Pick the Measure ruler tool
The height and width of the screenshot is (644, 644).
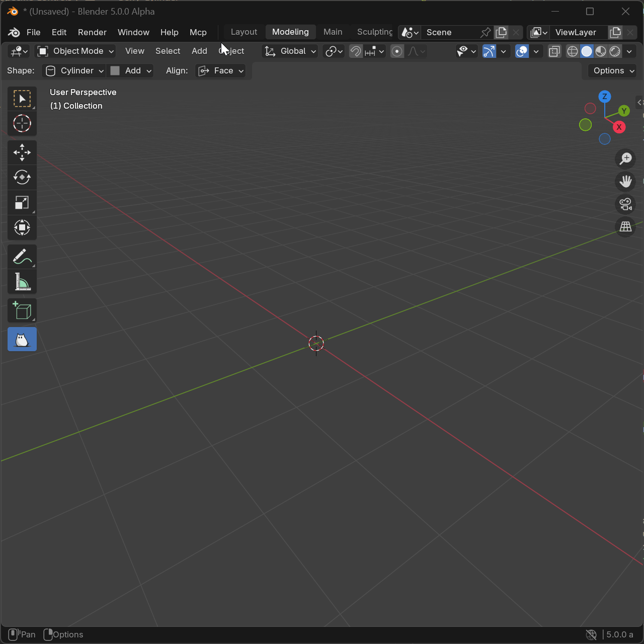[x=22, y=282]
